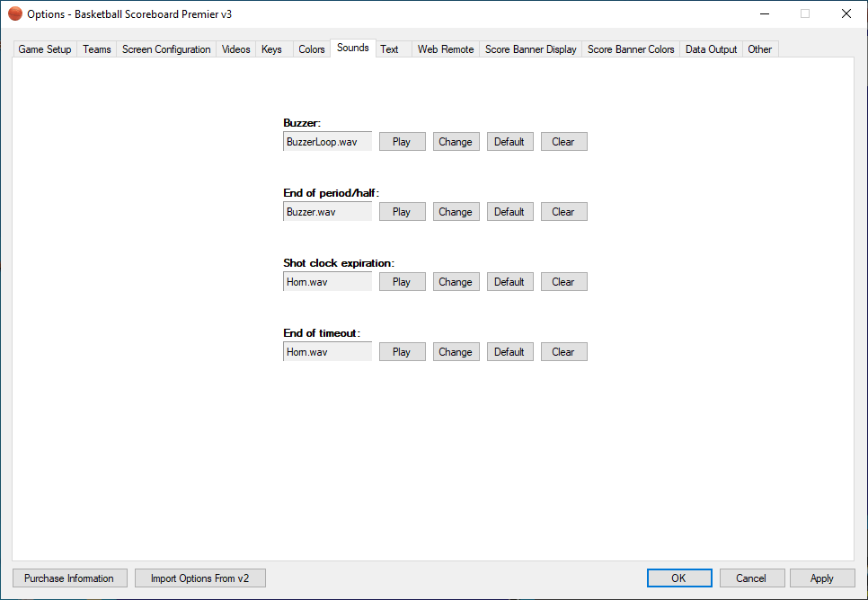
Task: Clear the End of period/half sound
Action: [x=563, y=212]
